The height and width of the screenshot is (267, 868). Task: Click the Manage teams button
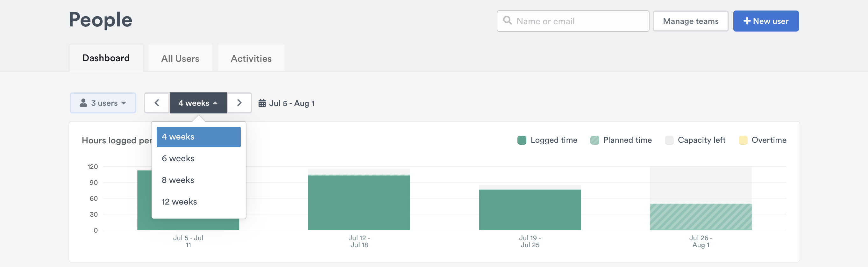pos(690,21)
